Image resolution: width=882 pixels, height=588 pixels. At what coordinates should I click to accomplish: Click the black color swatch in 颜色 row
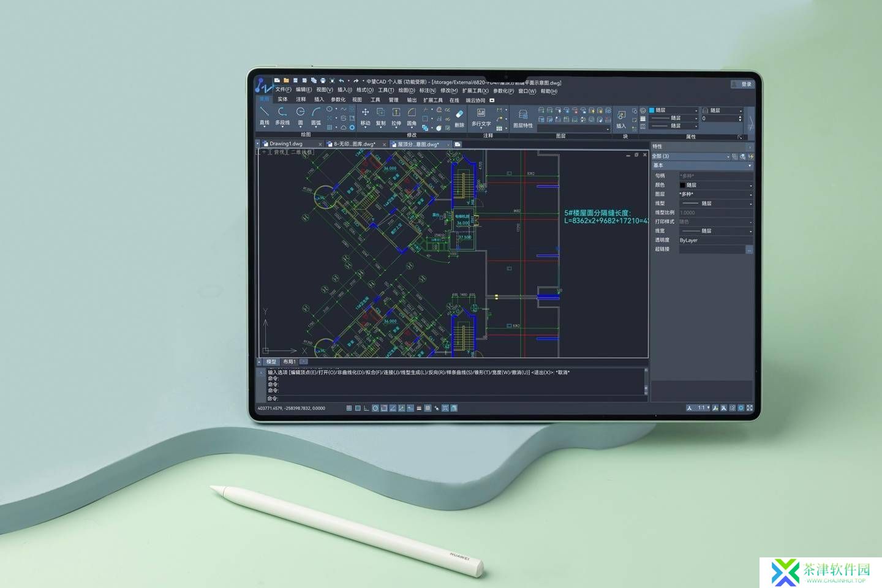(x=683, y=185)
